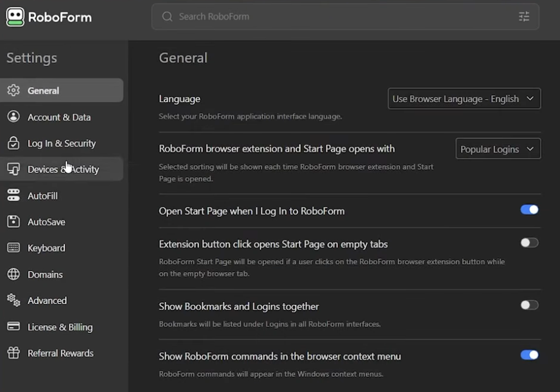Switch to AutoSave settings
Image resolution: width=560 pixels, height=392 pixels.
61,222
